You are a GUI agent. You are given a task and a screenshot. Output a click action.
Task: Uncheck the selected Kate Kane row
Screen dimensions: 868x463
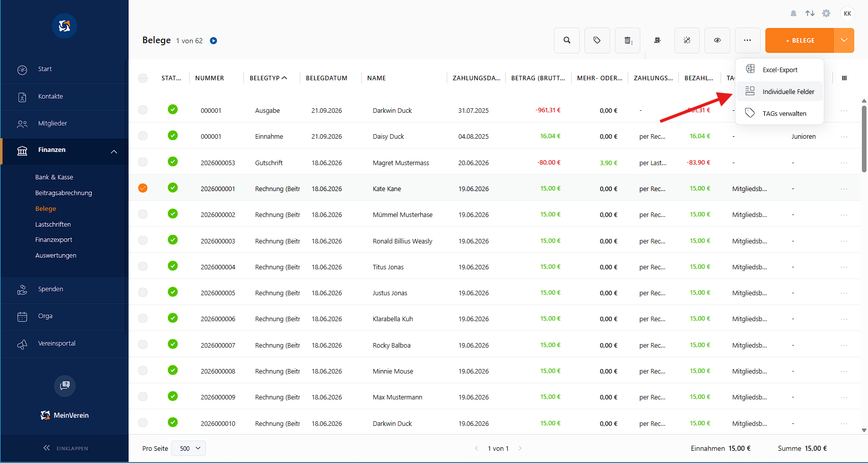[x=143, y=189]
